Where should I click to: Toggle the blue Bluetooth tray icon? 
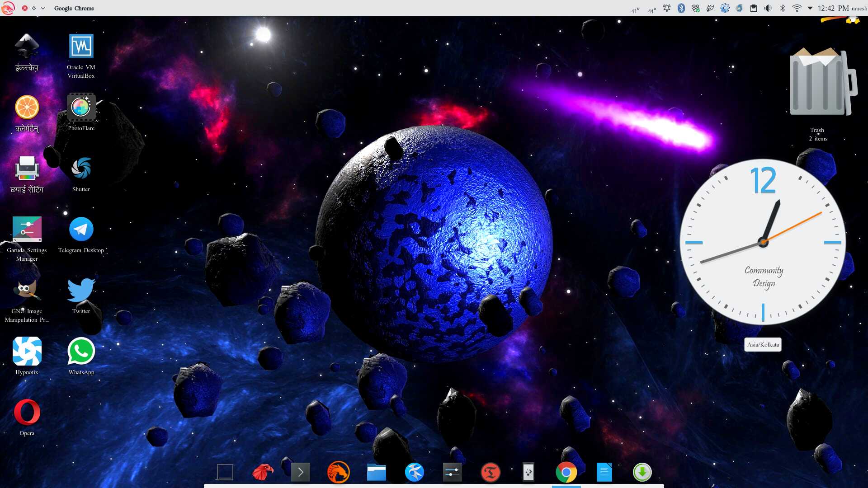pyautogui.click(x=681, y=8)
